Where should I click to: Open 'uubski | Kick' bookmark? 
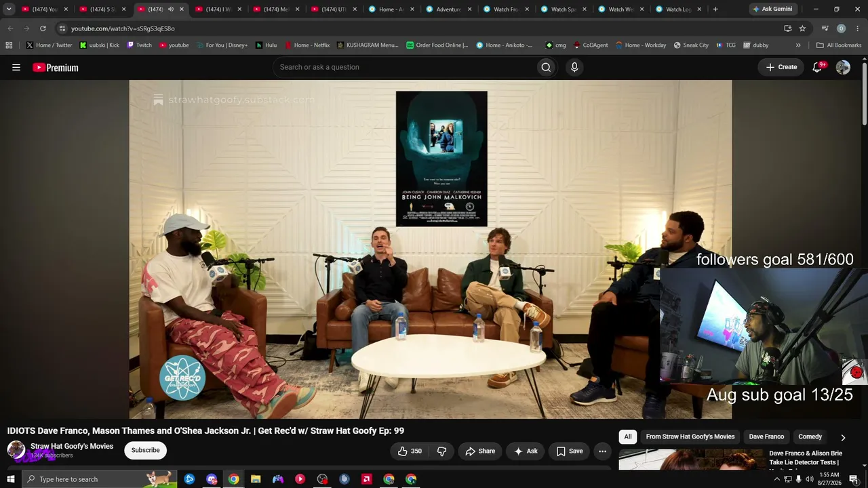99,45
